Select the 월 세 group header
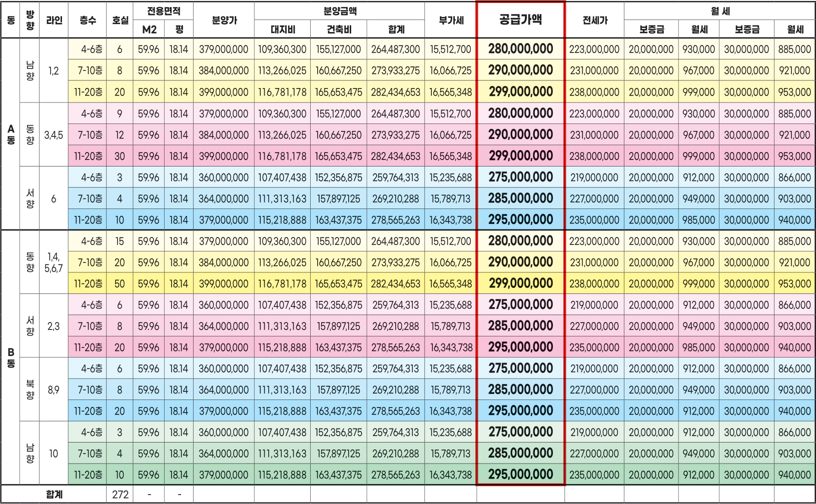 719,11
